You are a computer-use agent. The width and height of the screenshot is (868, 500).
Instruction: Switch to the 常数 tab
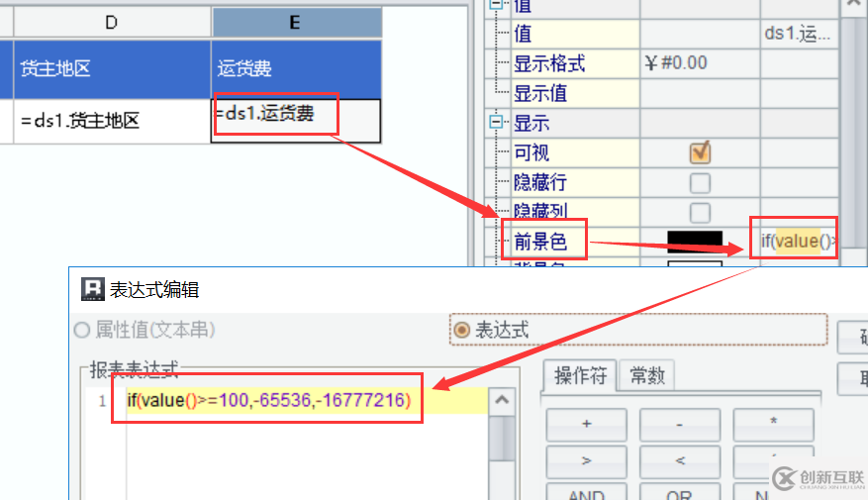(x=646, y=376)
